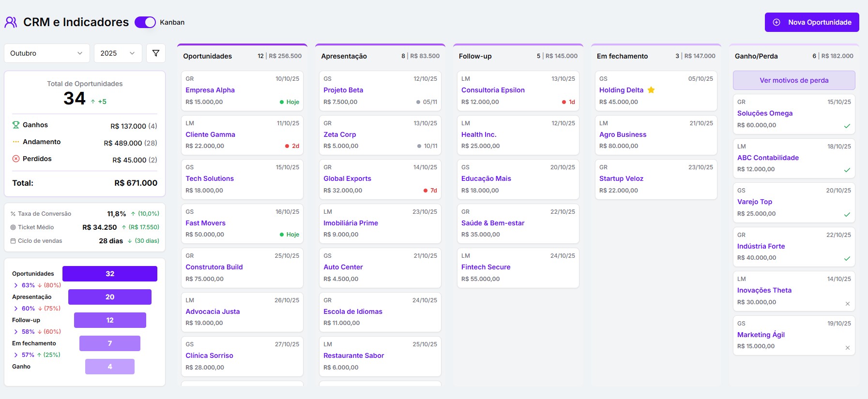This screenshot has height=399, width=868.
Task: Click the X icon on Marketing Ágil
Action: [x=848, y=348]
